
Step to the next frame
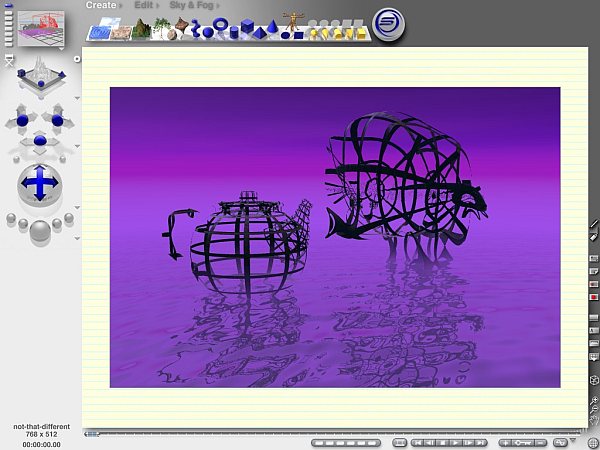pyautogui.click(x=468, y=443)
